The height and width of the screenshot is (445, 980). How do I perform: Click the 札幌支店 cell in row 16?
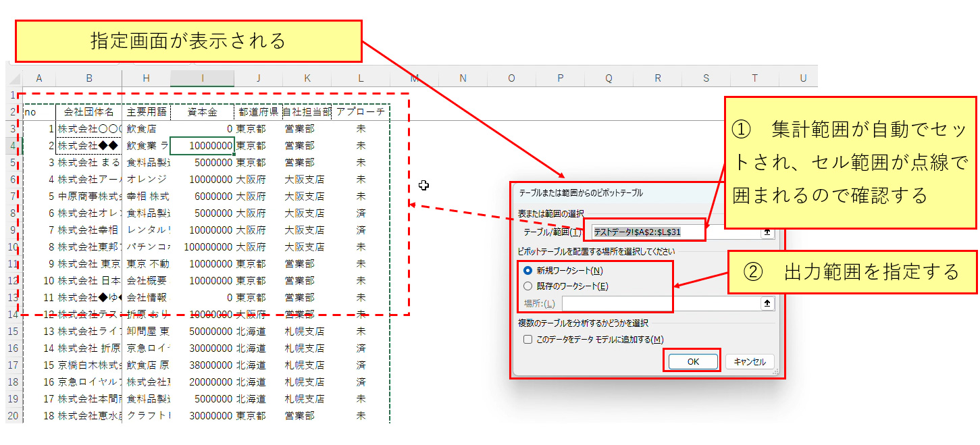click(305, 348)
